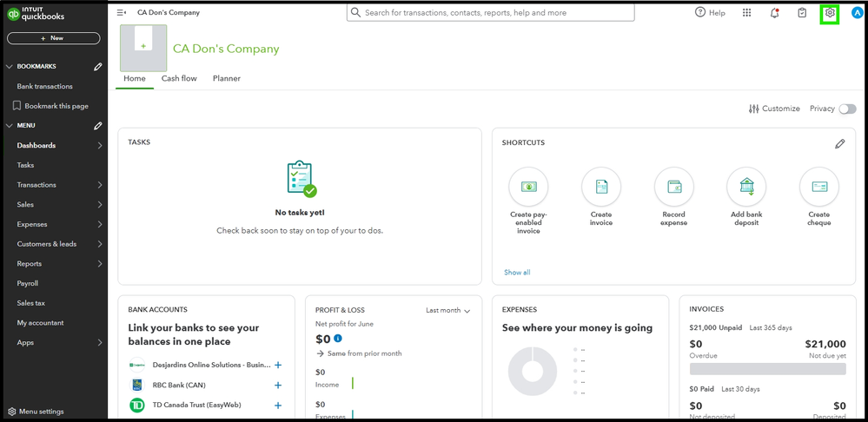
Task: Open Payroll in the left menu
Action: (28, 284)
